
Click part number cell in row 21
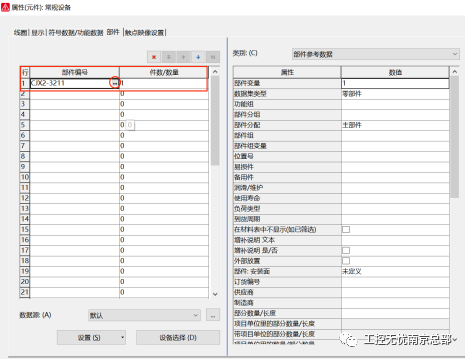(75, 292)
